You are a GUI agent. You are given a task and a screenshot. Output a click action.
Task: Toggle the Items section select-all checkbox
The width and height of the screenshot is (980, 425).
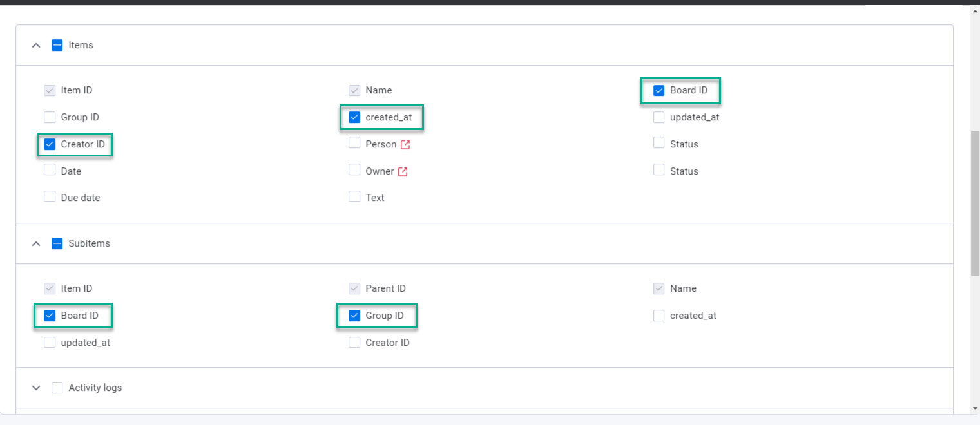point(57,46)
